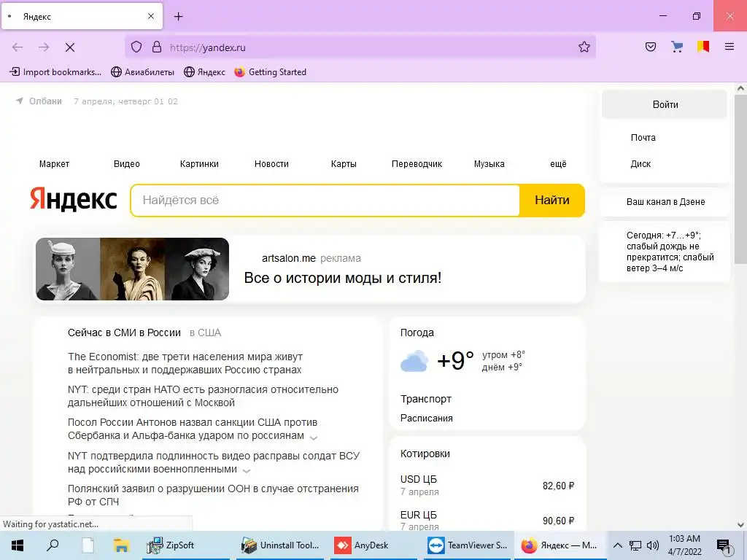Open NYT подтвердила подлинность видео headline

point(214,462)
